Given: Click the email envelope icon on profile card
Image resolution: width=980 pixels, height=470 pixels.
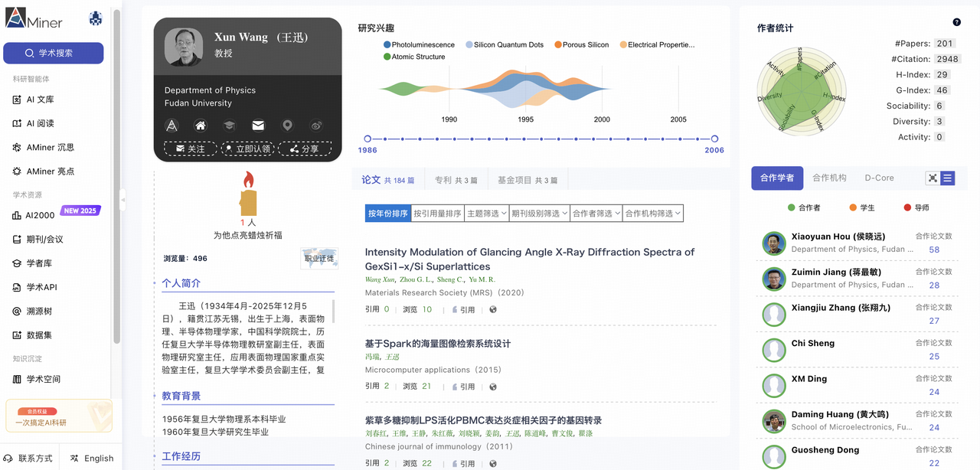Looking at the screenshot, I should (x=258, y=126).
